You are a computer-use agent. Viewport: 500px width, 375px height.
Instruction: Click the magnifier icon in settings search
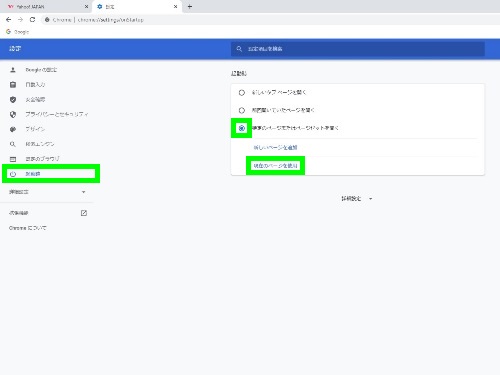pos(239,49)
